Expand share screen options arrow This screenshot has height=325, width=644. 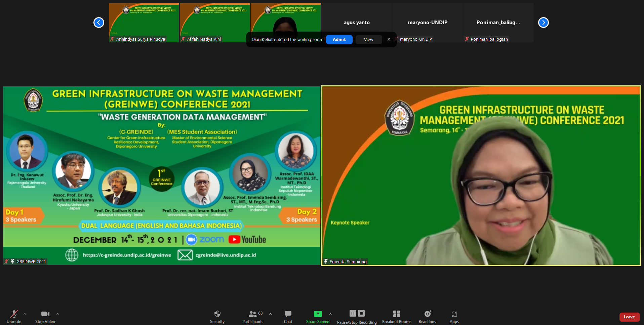[x=330, y=314]
